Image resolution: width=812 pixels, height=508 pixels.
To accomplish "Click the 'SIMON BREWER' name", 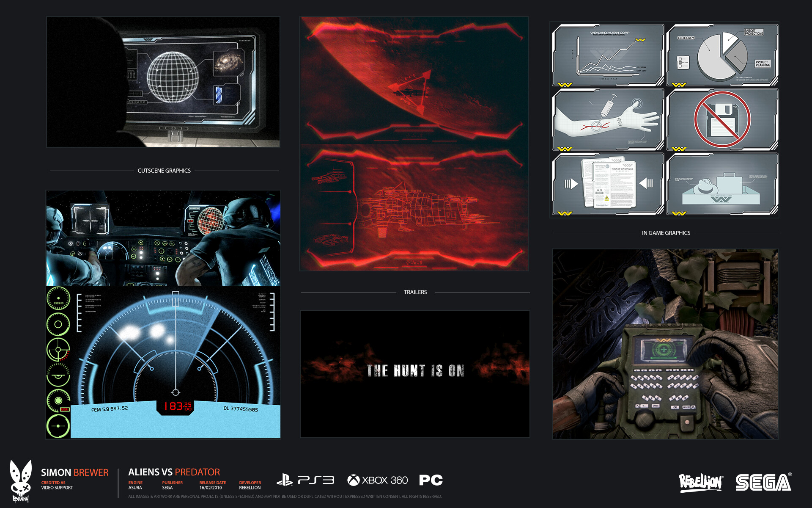I will tap(75, 472).
